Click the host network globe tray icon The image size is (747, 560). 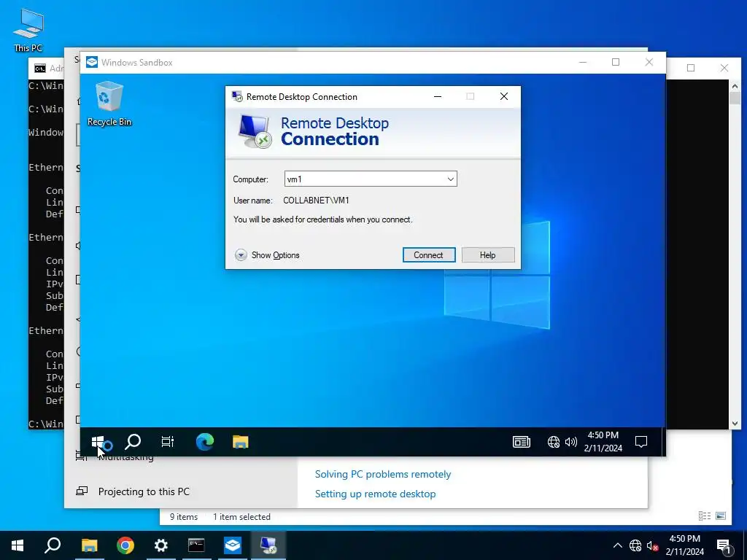[635, 545]
